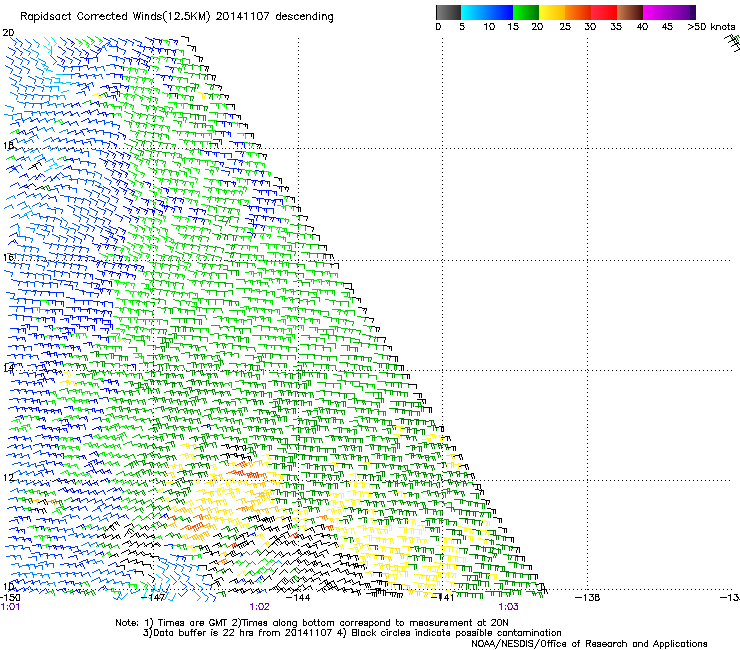Click the longitude label '-138'
The image size is (740, 650).
(x=588, y=598)
